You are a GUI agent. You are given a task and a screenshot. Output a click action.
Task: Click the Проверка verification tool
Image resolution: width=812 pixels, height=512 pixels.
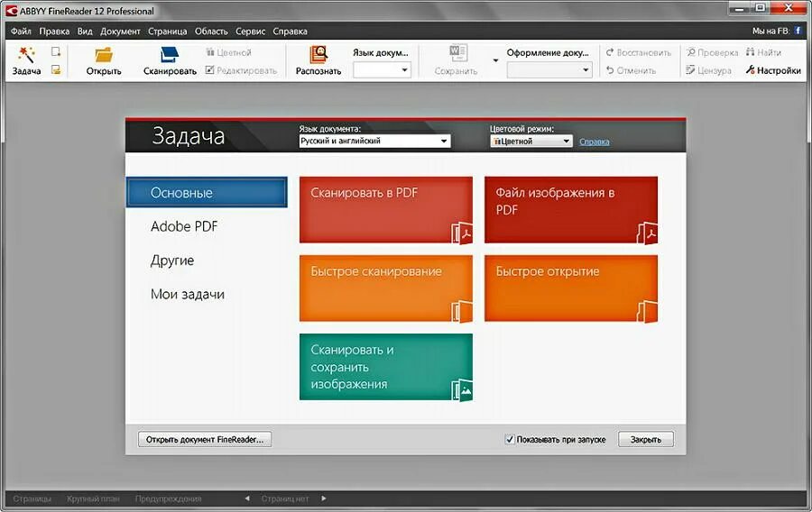point(712,52)
